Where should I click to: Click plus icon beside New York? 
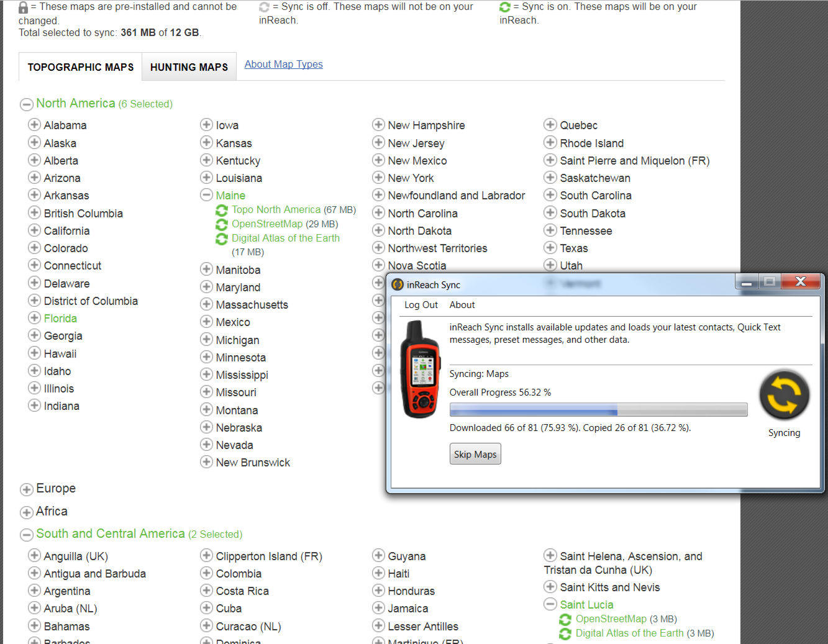[378, 177]
